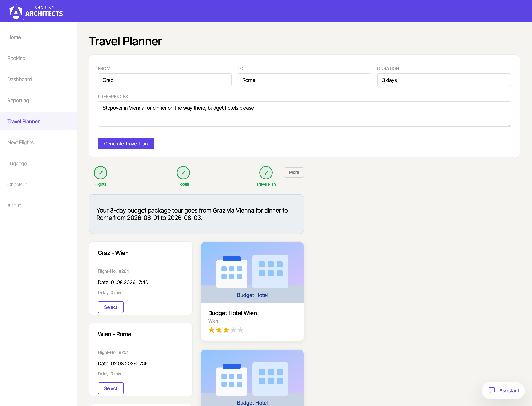Click the Travel Plan step checkmark

pos(266,173)
